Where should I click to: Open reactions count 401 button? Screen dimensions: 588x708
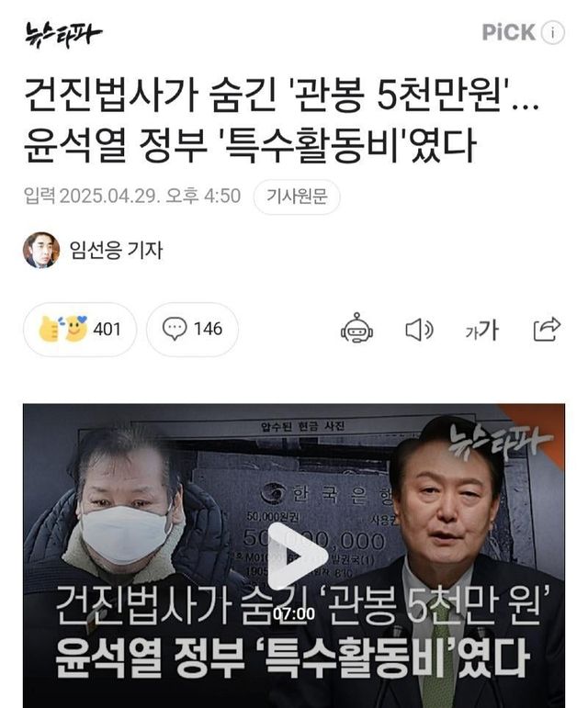[x=80, y=329]
